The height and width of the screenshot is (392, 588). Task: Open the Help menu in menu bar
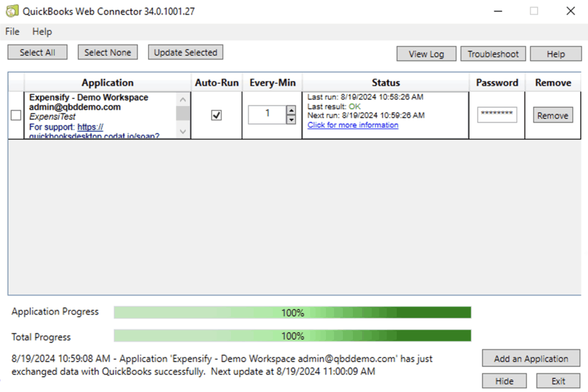coord(42,32)
